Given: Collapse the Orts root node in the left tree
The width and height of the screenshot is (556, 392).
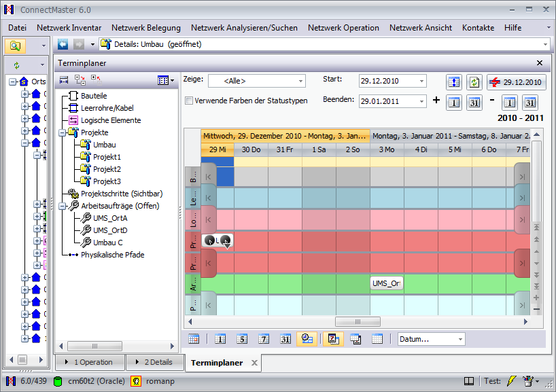Looking at the screenshot, I should point(13,82).
